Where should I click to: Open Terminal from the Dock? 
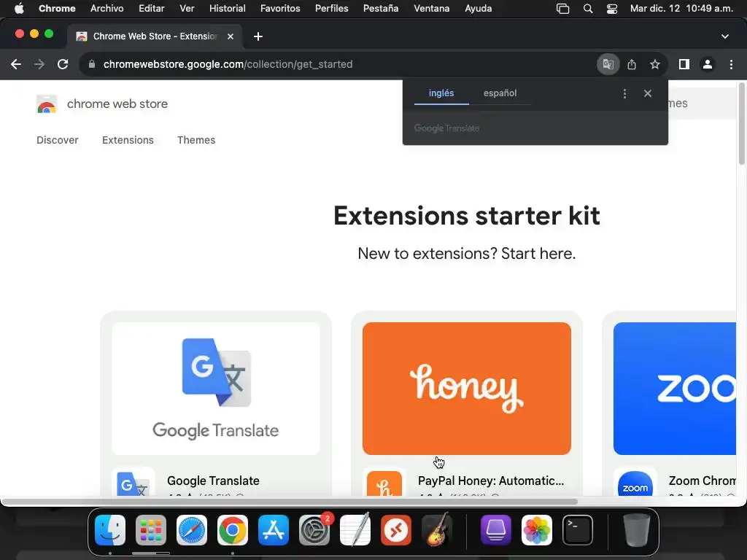pos(578,530)
